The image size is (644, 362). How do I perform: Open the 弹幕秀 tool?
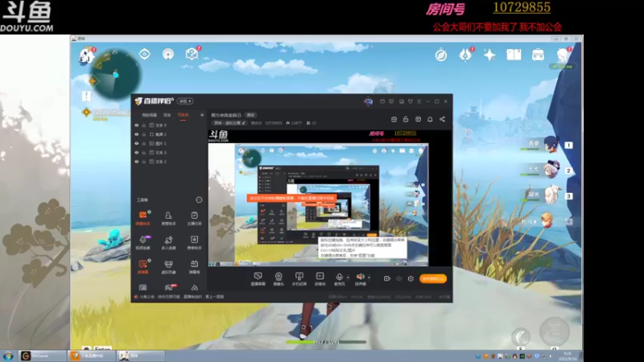click(x=194, y=266)
